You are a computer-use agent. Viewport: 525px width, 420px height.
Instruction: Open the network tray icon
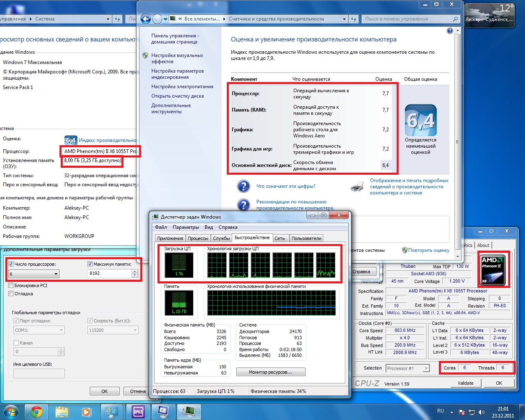pos(472,412)
